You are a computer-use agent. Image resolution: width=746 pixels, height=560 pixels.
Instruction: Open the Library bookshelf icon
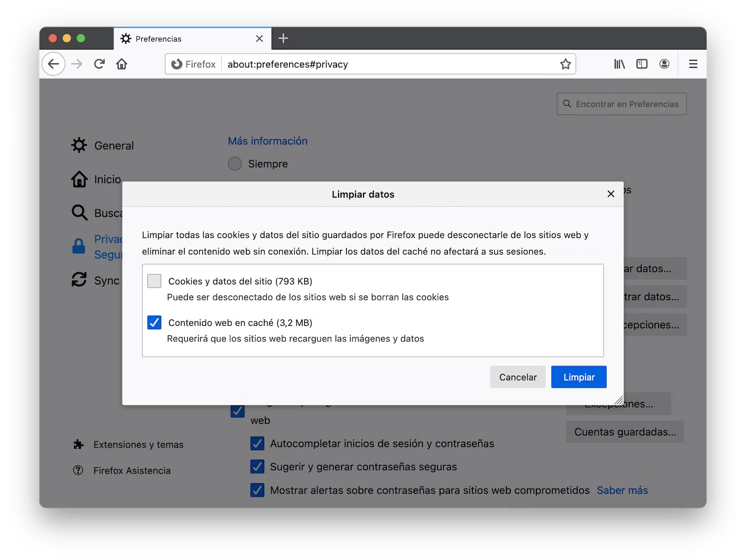(x=620, y=64)
